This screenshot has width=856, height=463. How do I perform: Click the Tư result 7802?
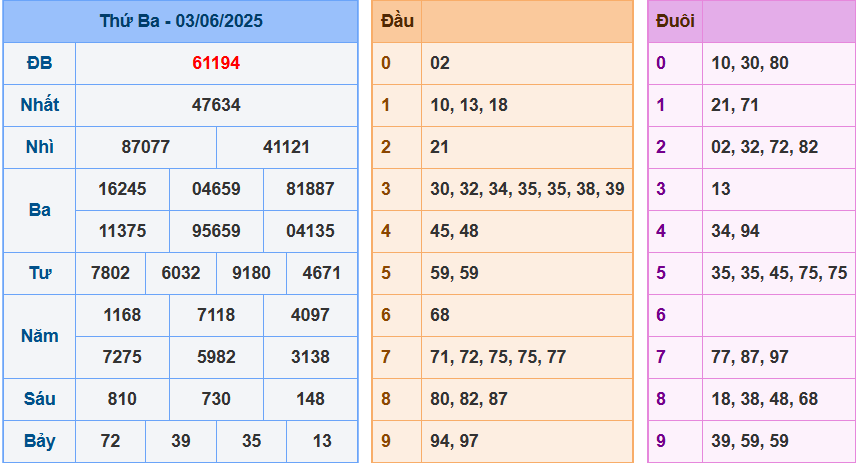pos(110,273)
